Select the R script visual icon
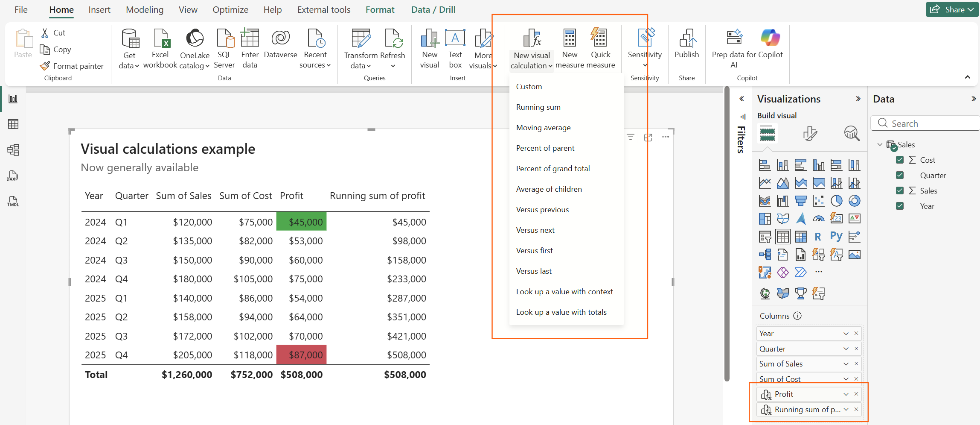 pyautogui.click(x=818, y=236)
